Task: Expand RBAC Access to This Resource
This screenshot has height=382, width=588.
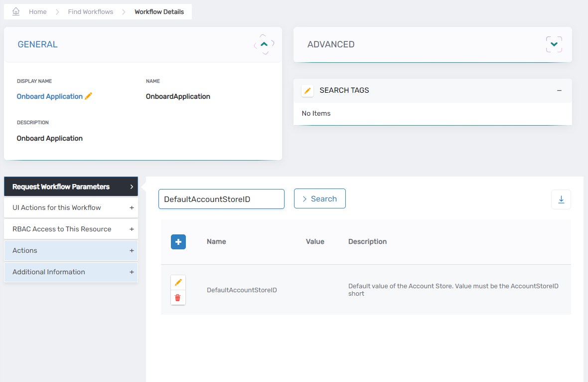Action: 132,229
